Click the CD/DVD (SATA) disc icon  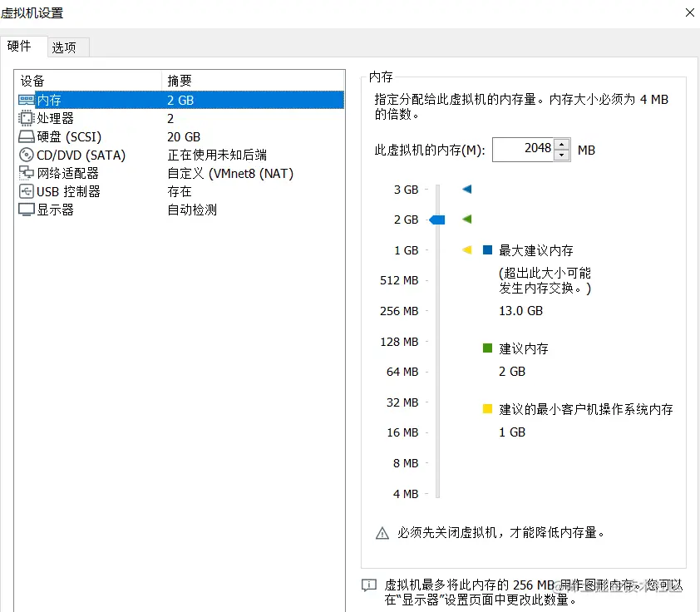point(26,155)
